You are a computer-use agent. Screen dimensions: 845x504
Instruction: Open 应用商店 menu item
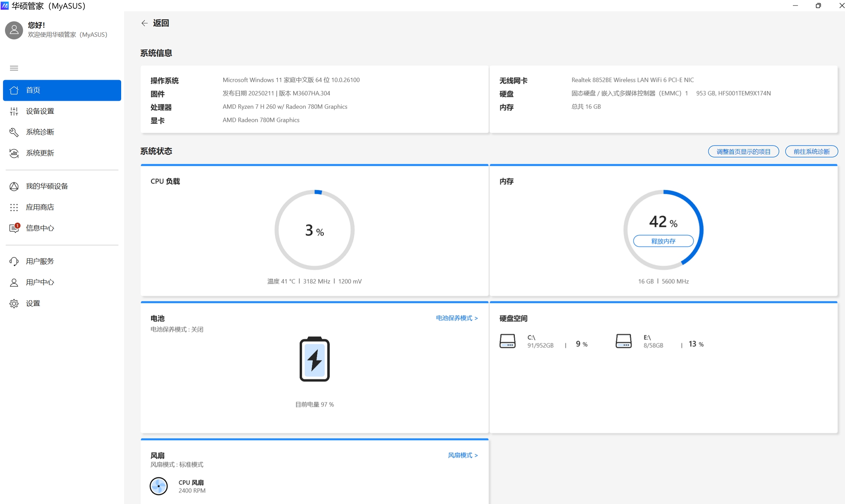[40, 207]
